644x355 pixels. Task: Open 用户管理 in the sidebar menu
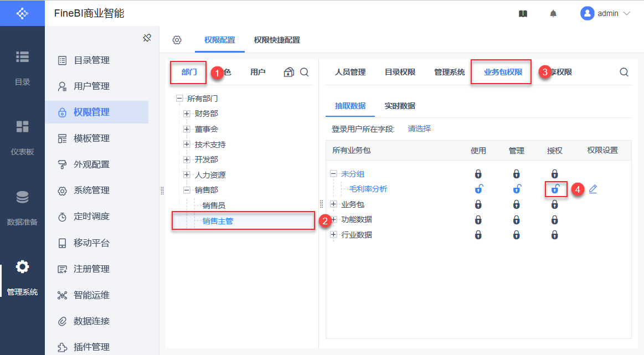click(91, 86)
